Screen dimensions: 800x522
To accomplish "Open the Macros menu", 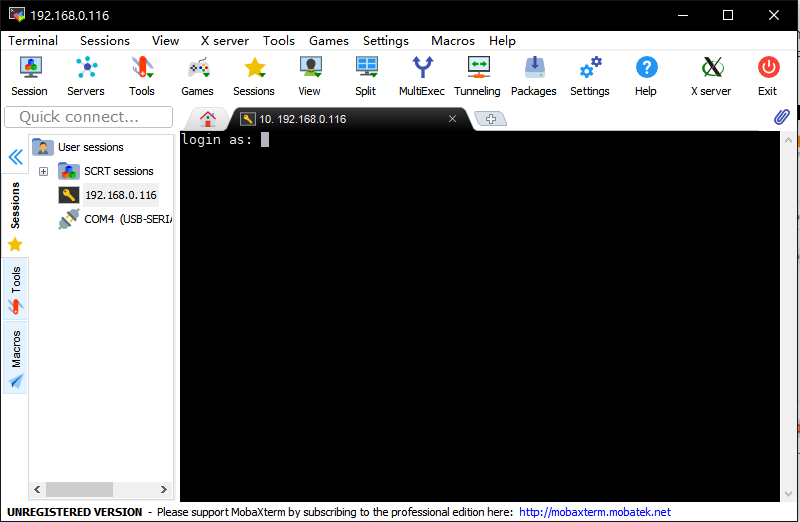I will (453, 41).
